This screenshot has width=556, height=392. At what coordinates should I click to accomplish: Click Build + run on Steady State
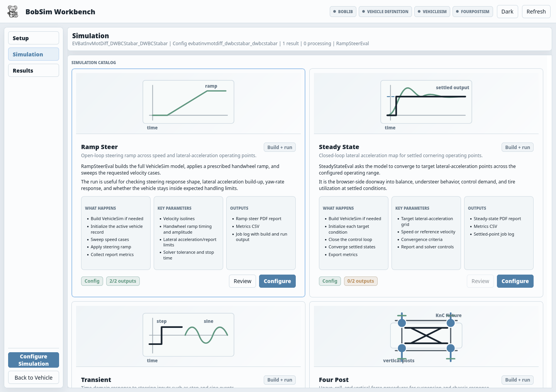click(x=518, y=147)
